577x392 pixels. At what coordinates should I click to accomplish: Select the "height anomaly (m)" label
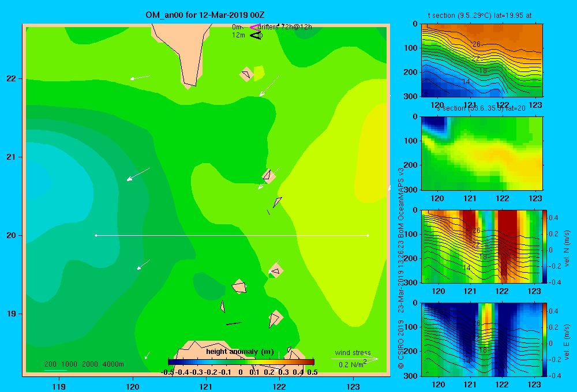click(x=240, y=352)
